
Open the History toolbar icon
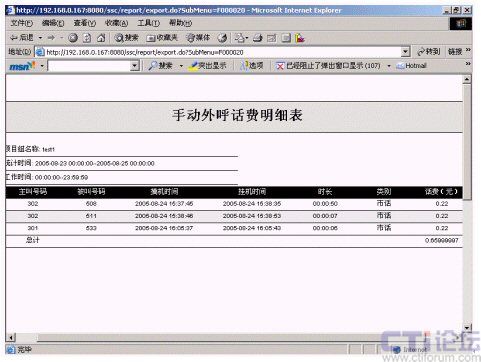click(222, 38)
